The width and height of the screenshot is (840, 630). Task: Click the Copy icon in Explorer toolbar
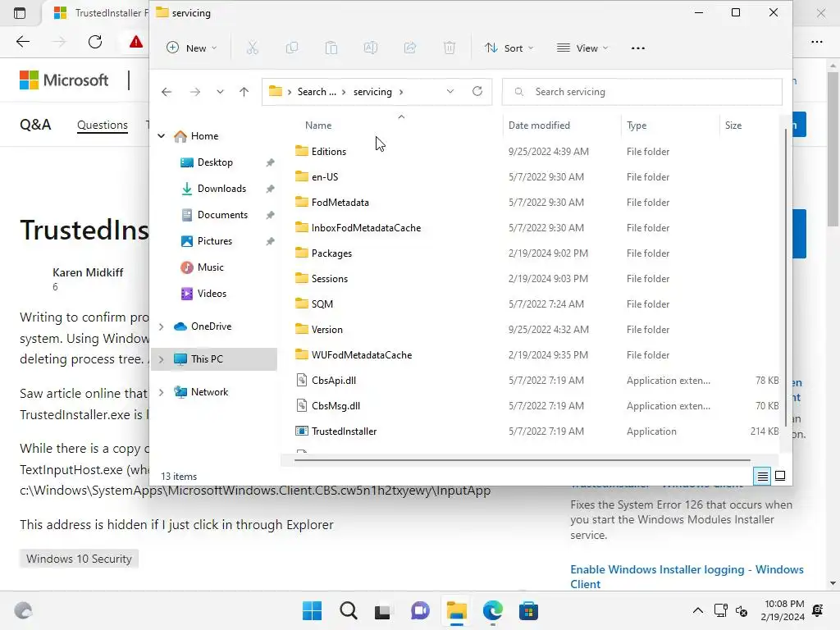click(x=292, y=48)
